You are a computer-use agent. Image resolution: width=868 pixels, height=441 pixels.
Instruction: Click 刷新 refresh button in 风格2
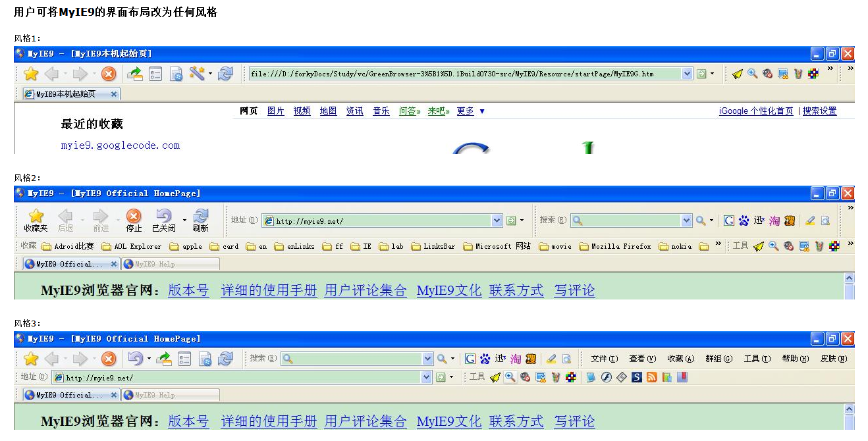(x=201, y=220)
